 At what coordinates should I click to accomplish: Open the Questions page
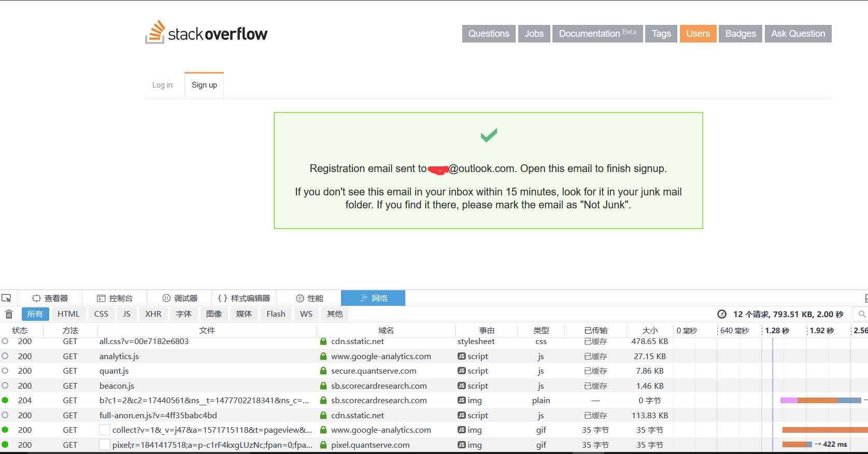[x=489, y=34]
